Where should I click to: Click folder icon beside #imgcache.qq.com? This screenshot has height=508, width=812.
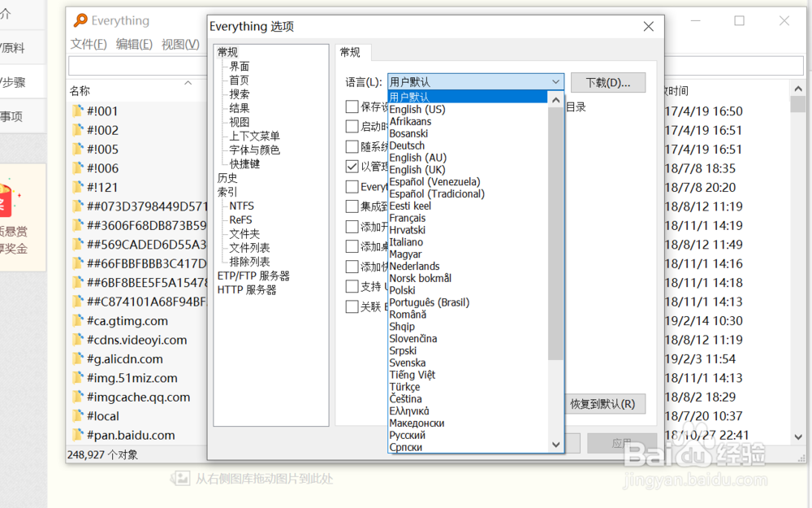78,397
